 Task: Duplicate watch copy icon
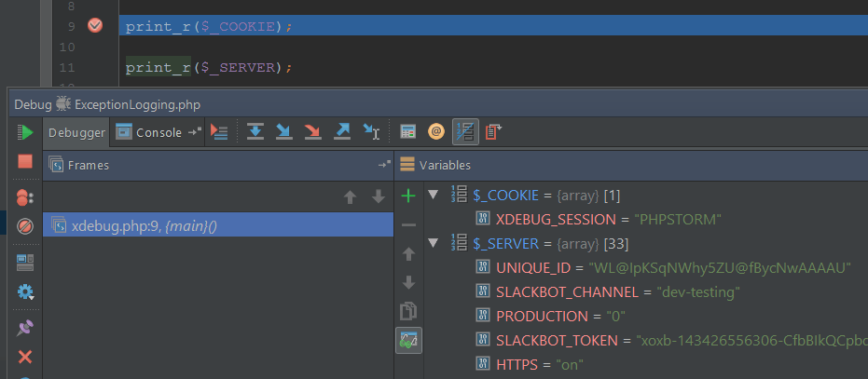tap(408, 312)
